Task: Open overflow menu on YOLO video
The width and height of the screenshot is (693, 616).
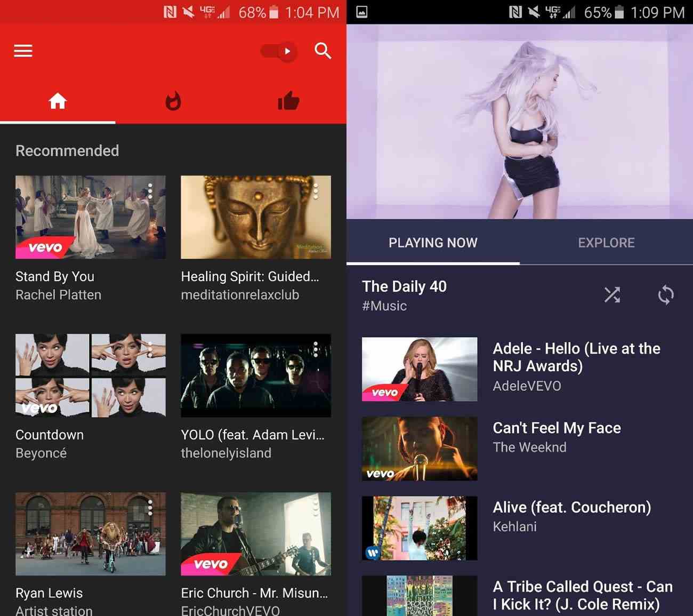Action: pos(316,349)
